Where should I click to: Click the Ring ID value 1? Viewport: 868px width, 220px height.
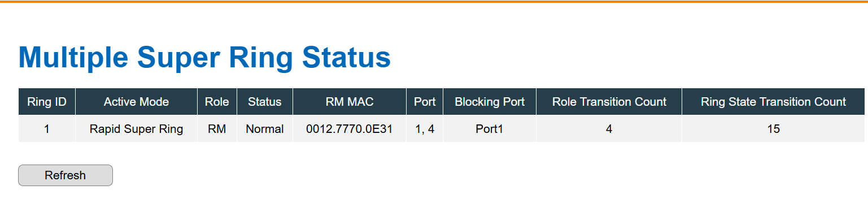47,129
